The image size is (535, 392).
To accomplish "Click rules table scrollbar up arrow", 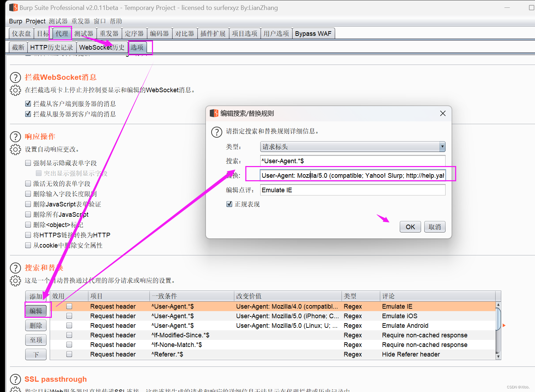I will [498, 304].
